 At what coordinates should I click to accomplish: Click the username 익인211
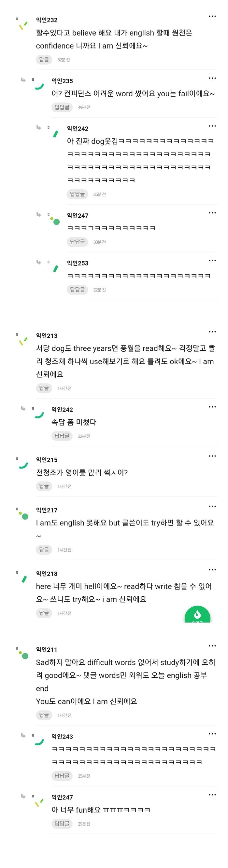pos(47,649)
